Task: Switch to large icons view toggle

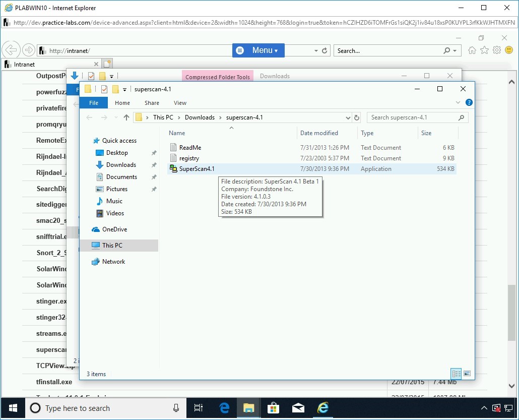Action: pos(467,374)
